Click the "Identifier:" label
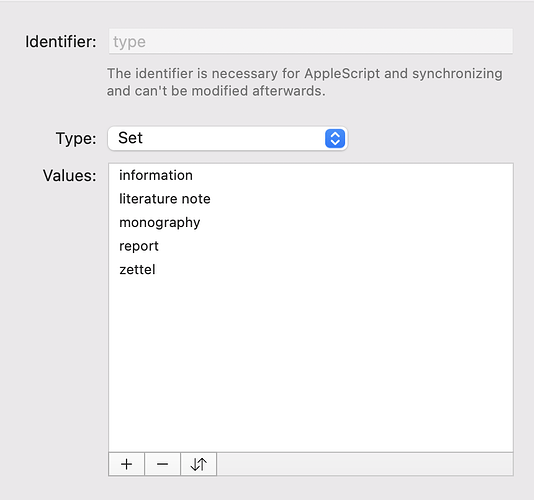 tap(61, 42)
